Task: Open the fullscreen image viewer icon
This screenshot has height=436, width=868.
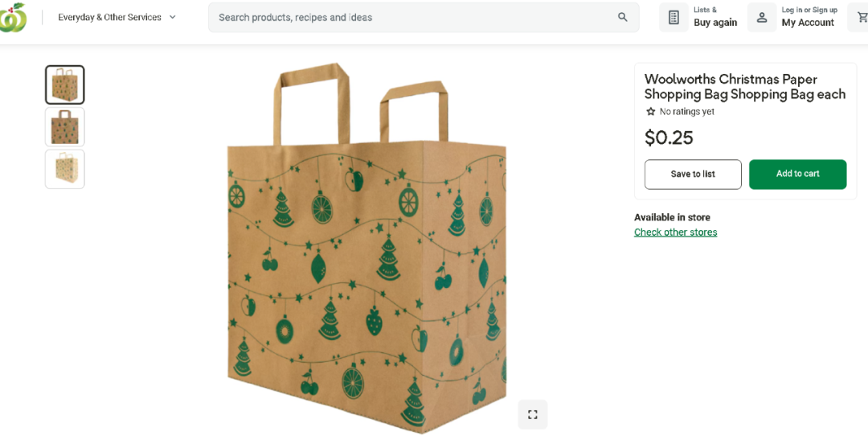Action: click(532, 414)
